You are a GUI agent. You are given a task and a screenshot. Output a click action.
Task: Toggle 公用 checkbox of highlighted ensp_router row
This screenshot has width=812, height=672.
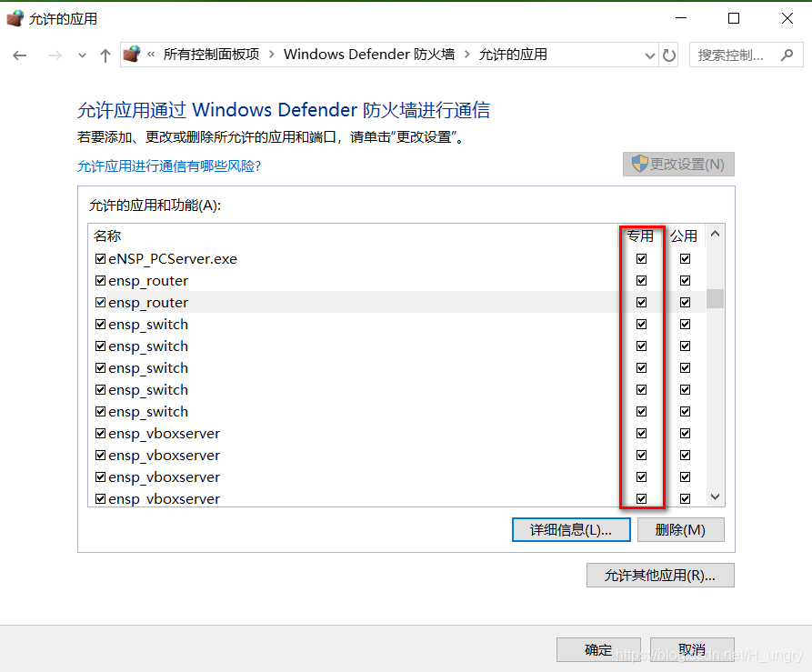pyautogui.click(x=685, y=302)
